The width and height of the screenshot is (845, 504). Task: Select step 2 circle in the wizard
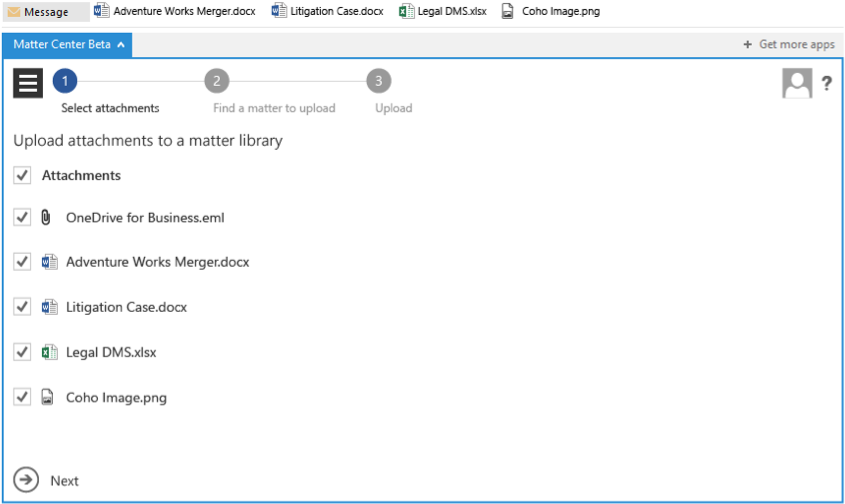click(217, 81)
